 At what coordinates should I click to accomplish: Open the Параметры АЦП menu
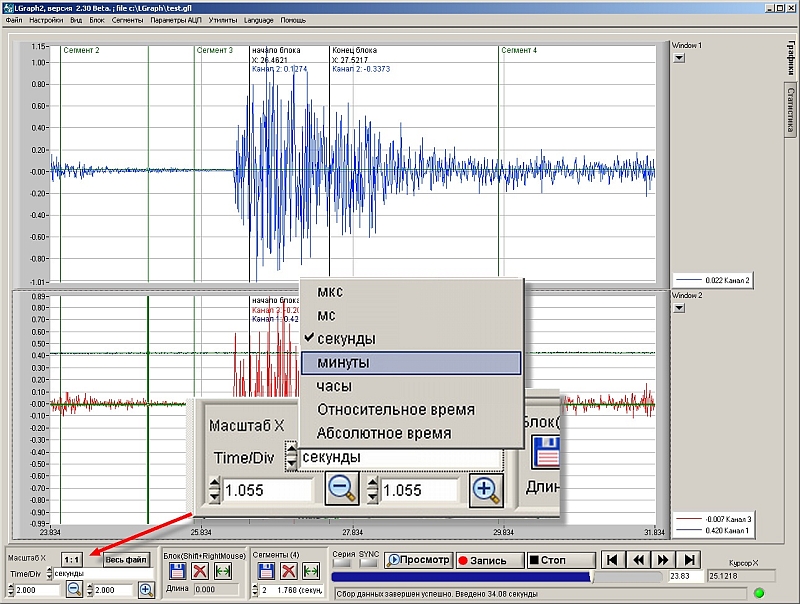[176, 20]
